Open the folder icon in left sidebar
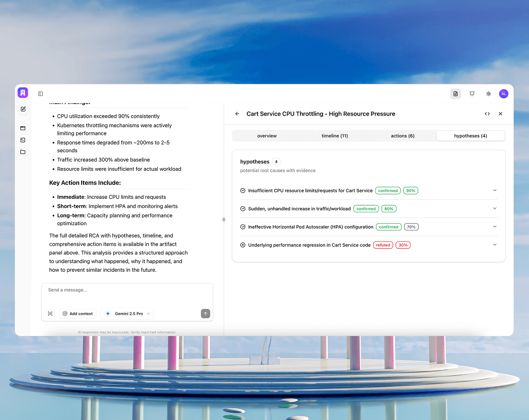Screen dimensions: 529x420 pyautogui.click(x=23, y=152)
